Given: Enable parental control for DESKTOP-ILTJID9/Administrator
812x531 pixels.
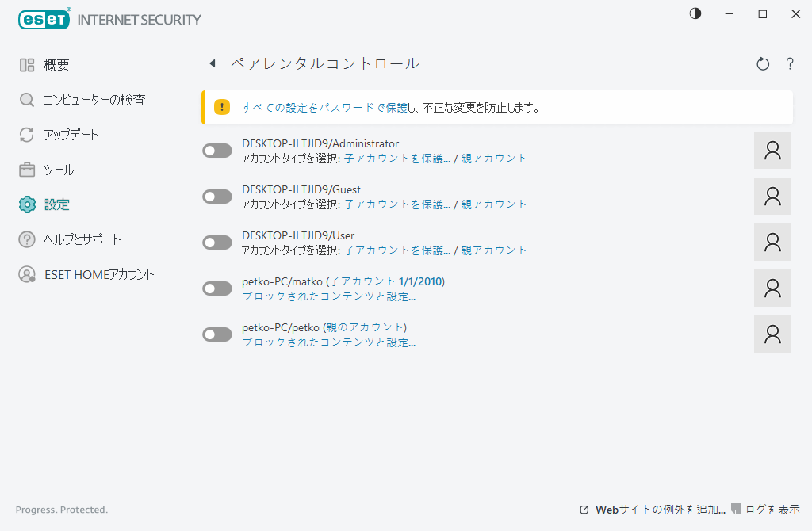Looking at the screenshot, I should pyautogui.click(x=216, y=150).
